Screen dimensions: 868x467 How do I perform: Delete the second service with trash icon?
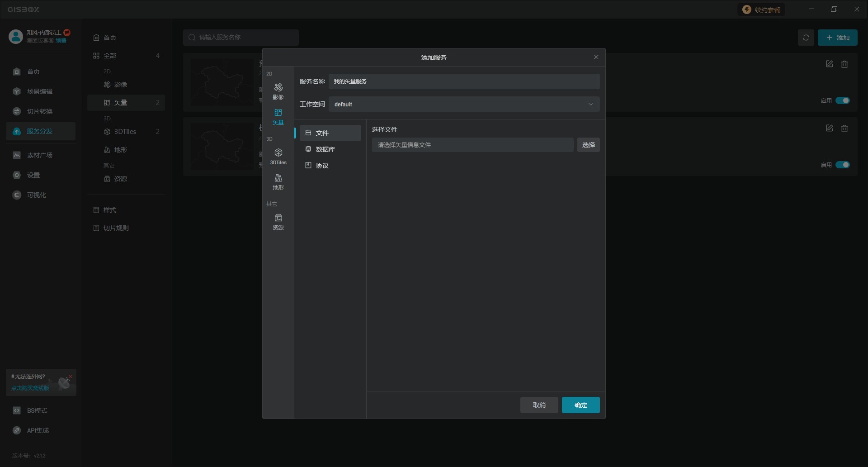click(844, 129)
